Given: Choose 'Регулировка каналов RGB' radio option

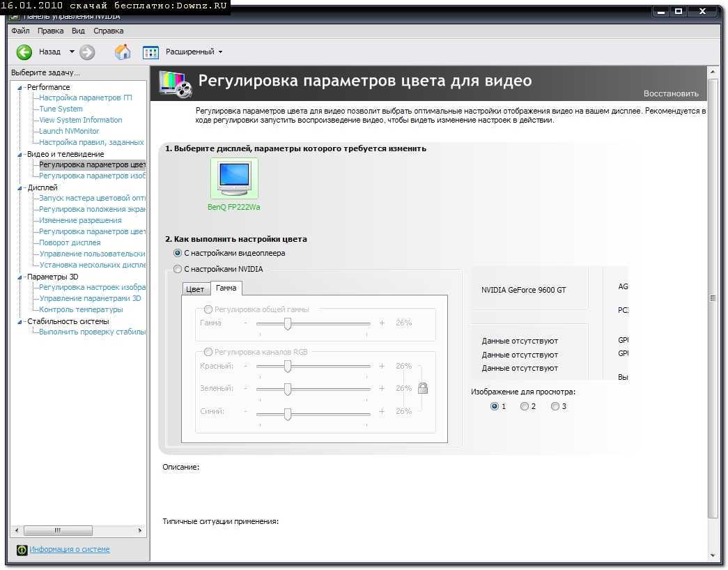Looking at the screenshot, I should [x=208, y=352].
